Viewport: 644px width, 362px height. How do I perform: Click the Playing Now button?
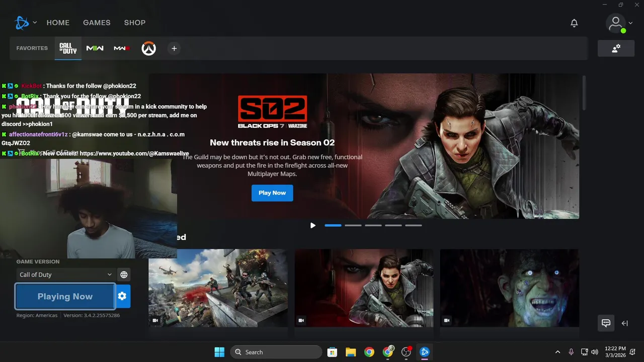point(65,296)
